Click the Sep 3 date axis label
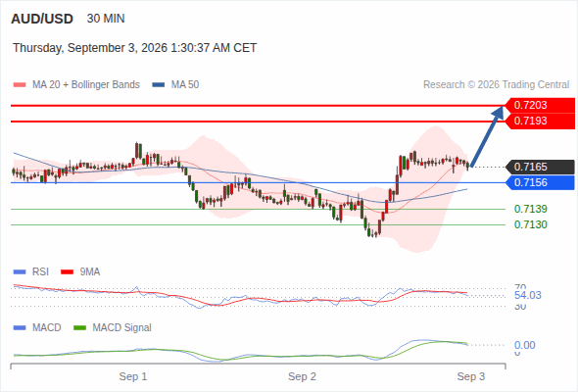The height and width of the screenshot is (392, 578). [471, 376]
